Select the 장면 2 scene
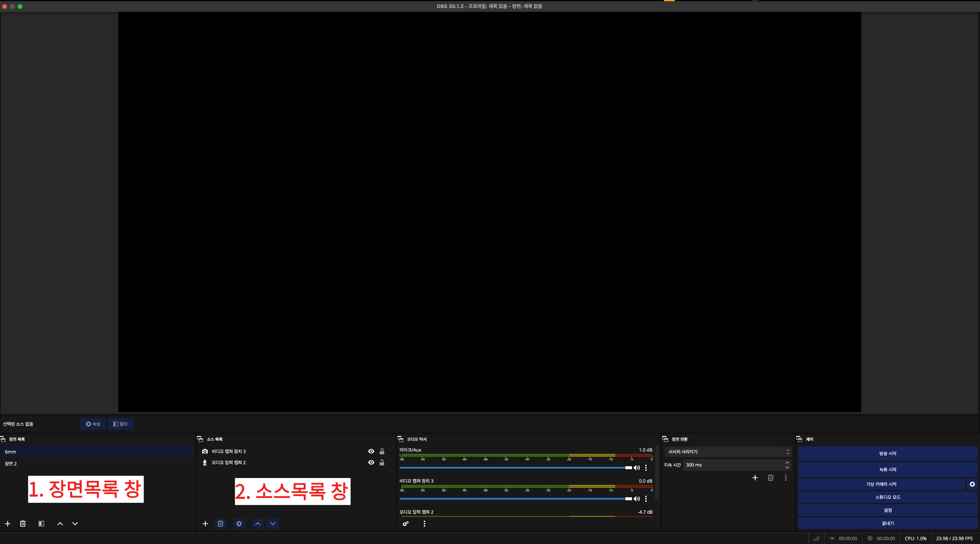This screenshot has width=980, height=544. pyautogui.click(x=11, y=464)
